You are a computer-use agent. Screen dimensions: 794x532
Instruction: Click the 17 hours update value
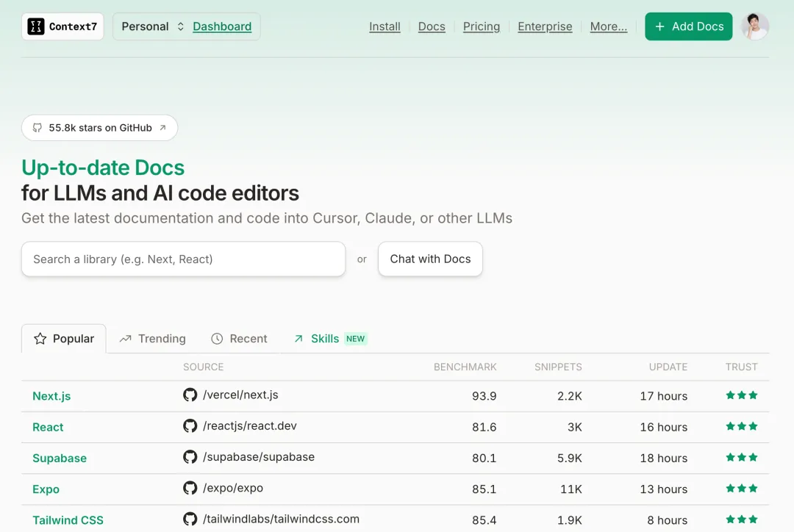(664, 396)
